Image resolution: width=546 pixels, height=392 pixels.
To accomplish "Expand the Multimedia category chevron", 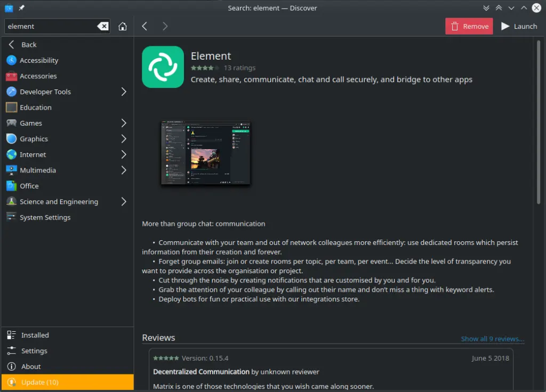I will 124,170.
